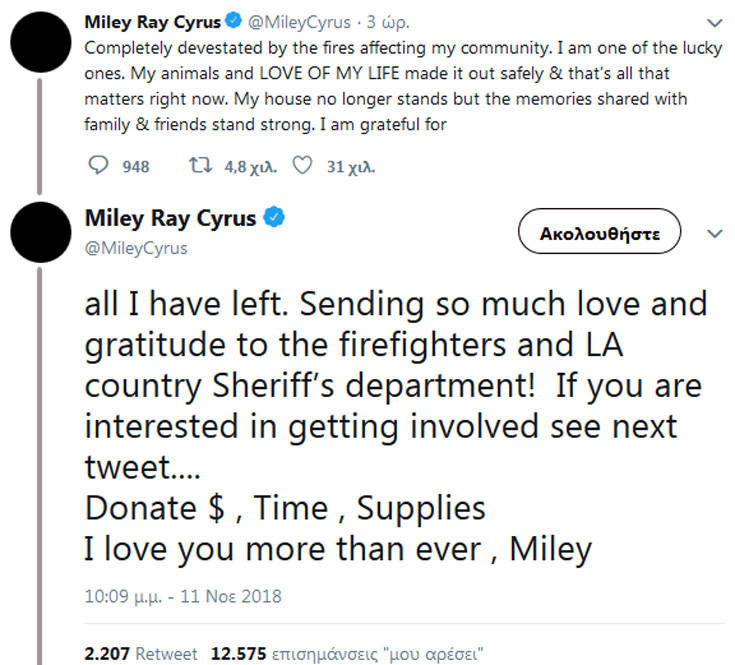
Task: Expand the options chevron on the top tweet
Action: [714, 22]
